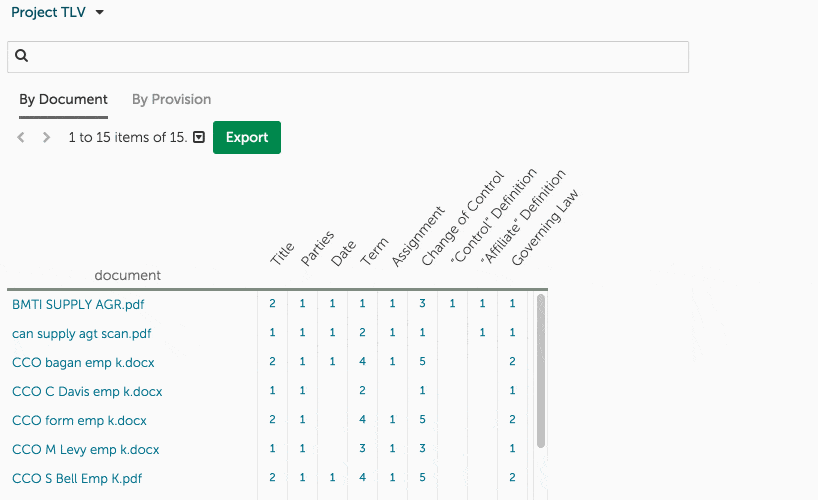This screenshot has width=818, height=500.
Task: Select the Assignment column header
Action: [x=418, y=236]
